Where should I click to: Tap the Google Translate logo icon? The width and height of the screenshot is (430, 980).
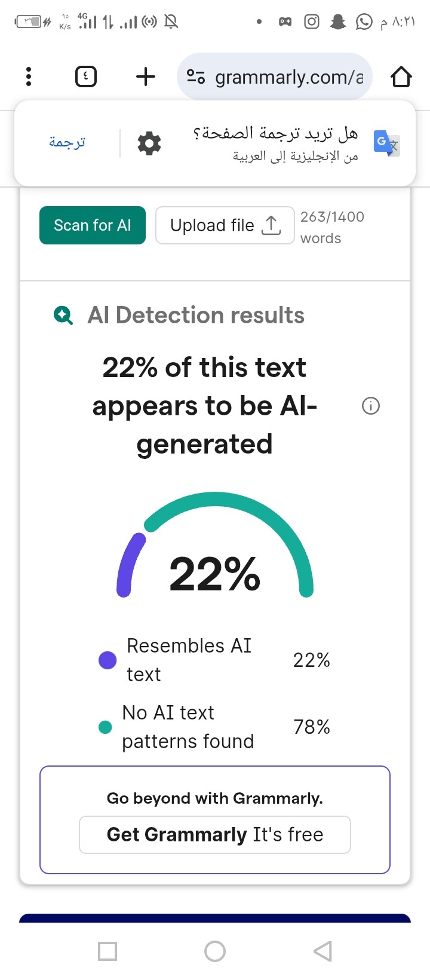pyautogui.click(x=386, y=143)
